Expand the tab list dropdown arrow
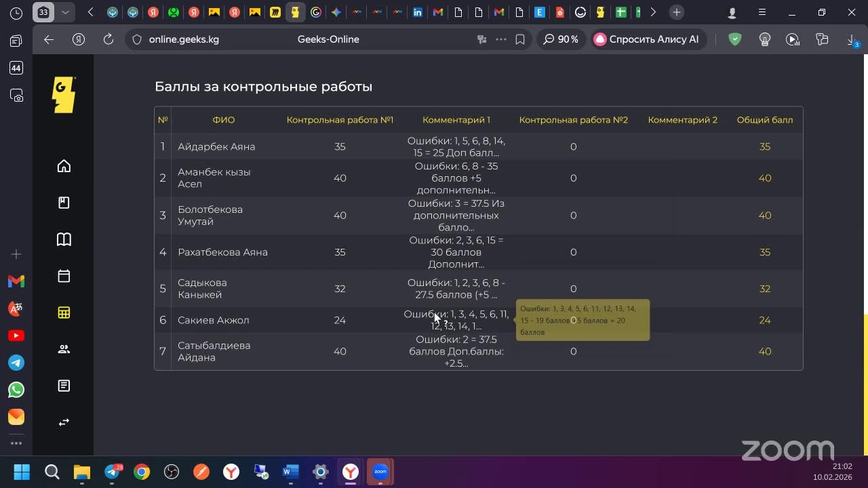The width and height of the screenshot is (868, 488). click(65, 12)
